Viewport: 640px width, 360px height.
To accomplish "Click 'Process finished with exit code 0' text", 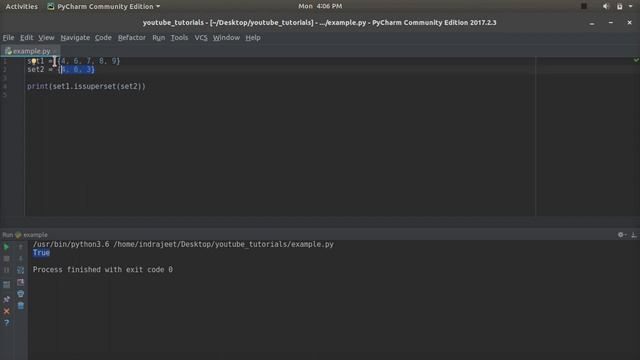I will [x=102, y=270].
